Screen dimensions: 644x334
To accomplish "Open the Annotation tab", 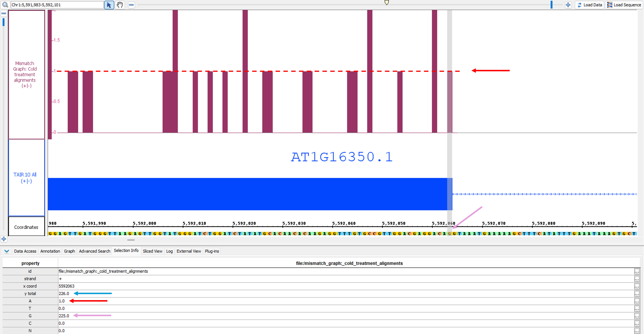I will coord(50,251).
